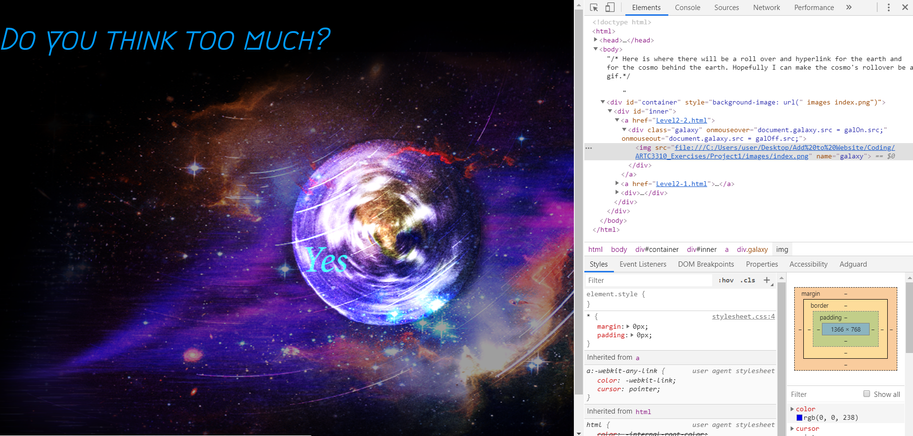Activate the inspect element picker icon
The height and width of the screenshot is (436, 913).
pyautogui.click(x=594, y=8)
